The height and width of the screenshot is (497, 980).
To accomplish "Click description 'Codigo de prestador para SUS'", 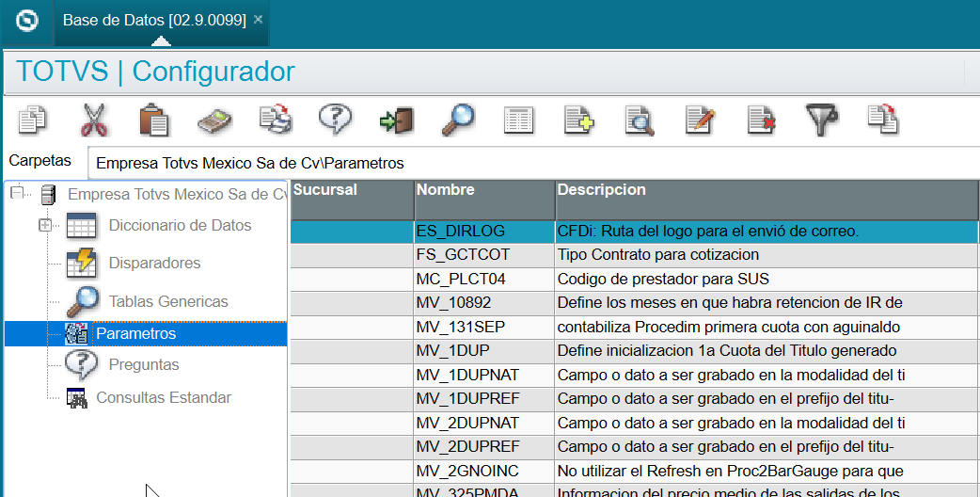I will (x=663, y=279).
